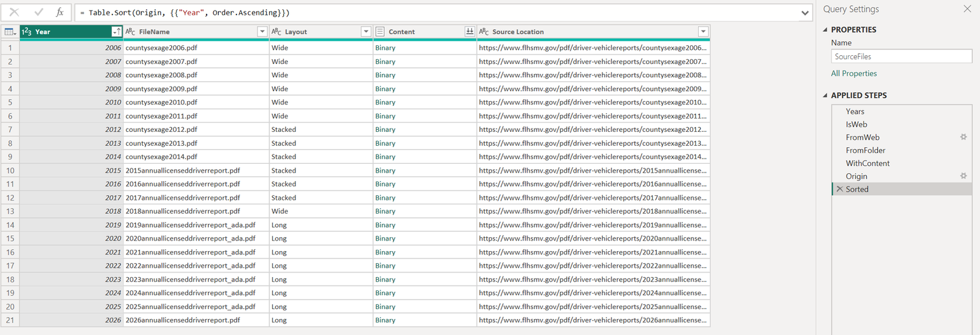Cancel the formula edit with X icon
This screenshot has height=335, width=980.
[x=14, y=13]
